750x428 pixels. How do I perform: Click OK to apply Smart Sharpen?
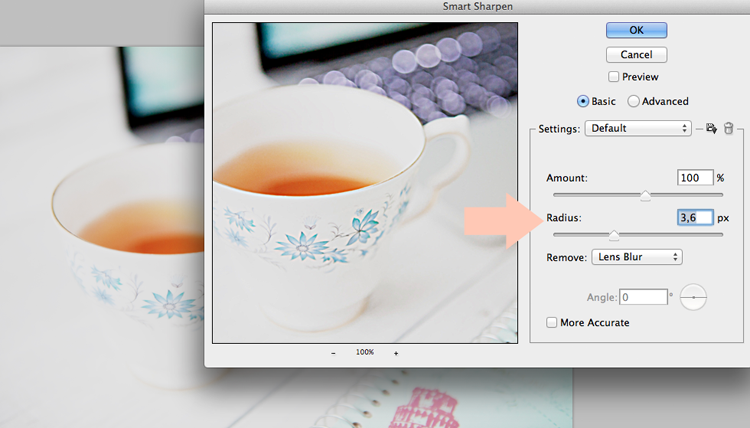pos(636,30)
